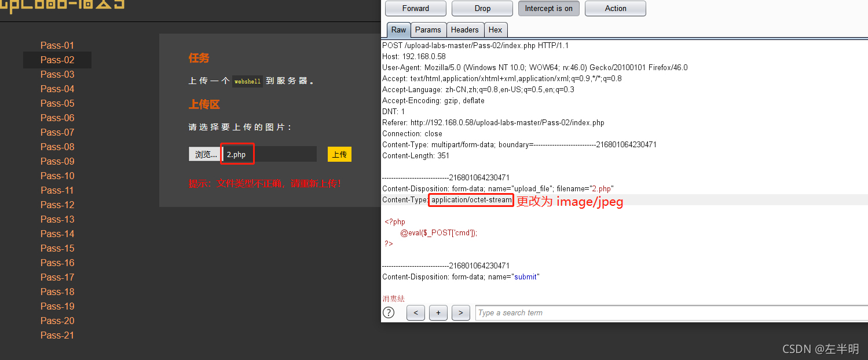Open Pass-14 in the sidebar
Image resolution: width=868 pixels, height=360 pixels.
(x=57, y=234)
